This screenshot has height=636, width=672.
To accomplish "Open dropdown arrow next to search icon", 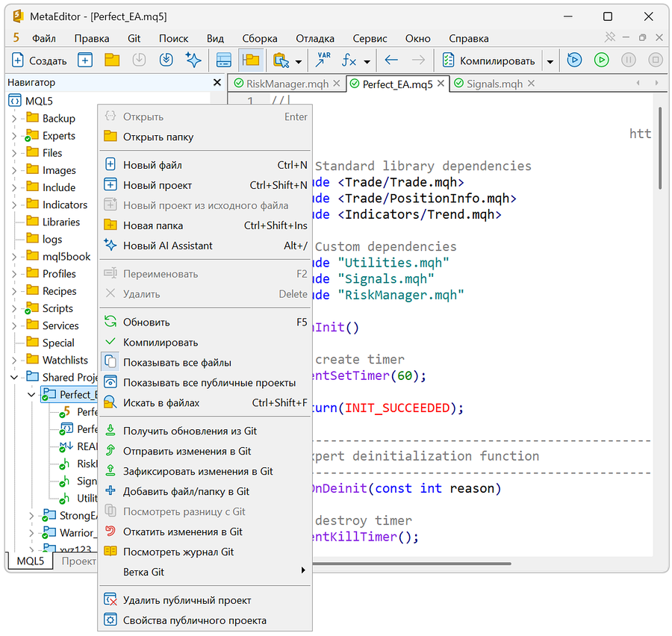I will [299, 62].
